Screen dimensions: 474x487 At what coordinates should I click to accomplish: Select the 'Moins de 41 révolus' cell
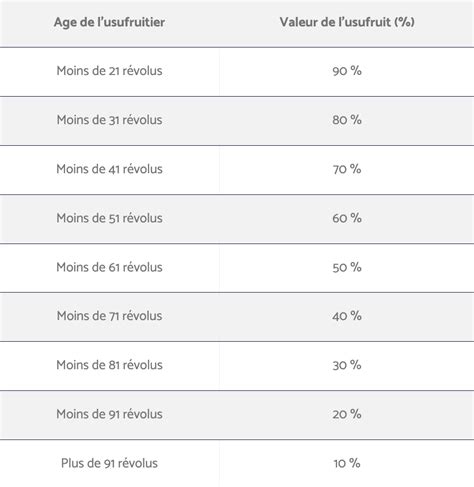pyautogui.click(x=109, y=169)
